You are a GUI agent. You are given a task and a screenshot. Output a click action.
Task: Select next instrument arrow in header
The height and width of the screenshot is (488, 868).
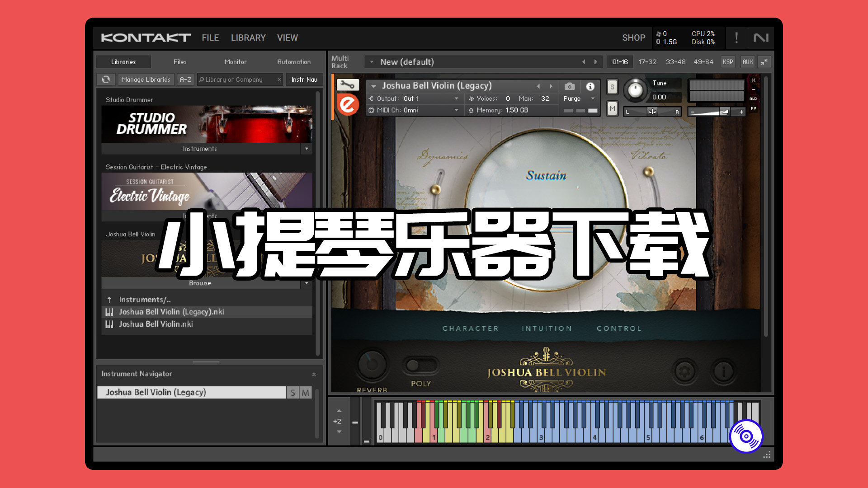[551, 86]
